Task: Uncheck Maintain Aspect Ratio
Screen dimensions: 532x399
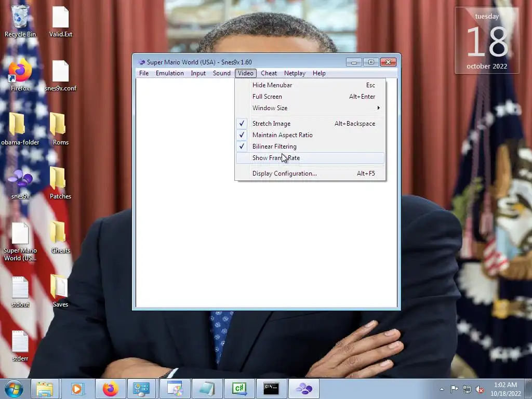Action: coord(310,135)
